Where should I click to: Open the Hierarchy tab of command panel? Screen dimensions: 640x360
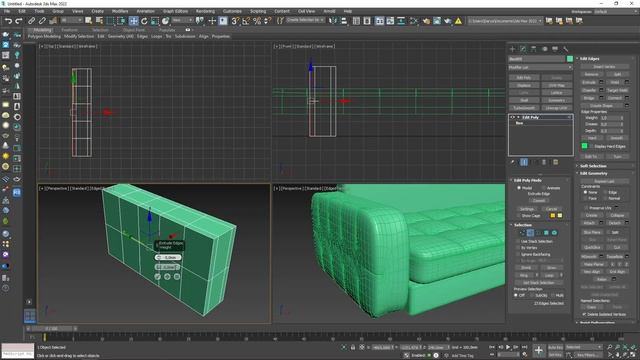click(x=533, y=49)
